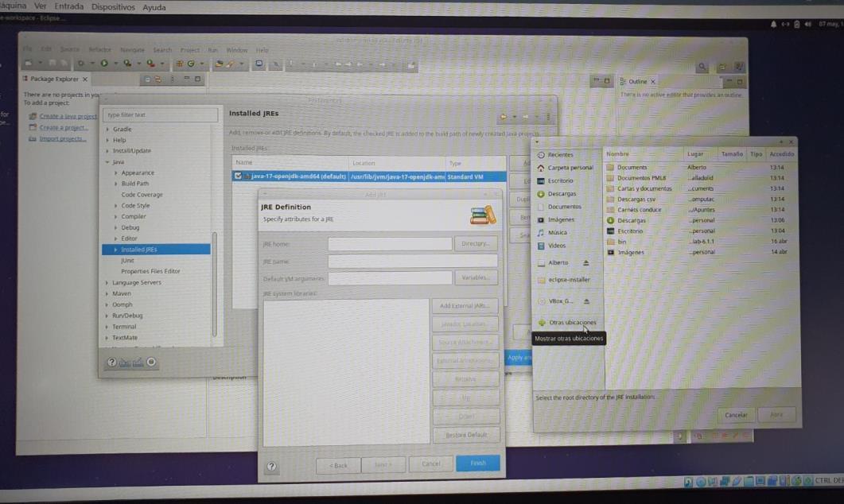
Task: Click the Variables... button
Action: [x=476, y=277]
